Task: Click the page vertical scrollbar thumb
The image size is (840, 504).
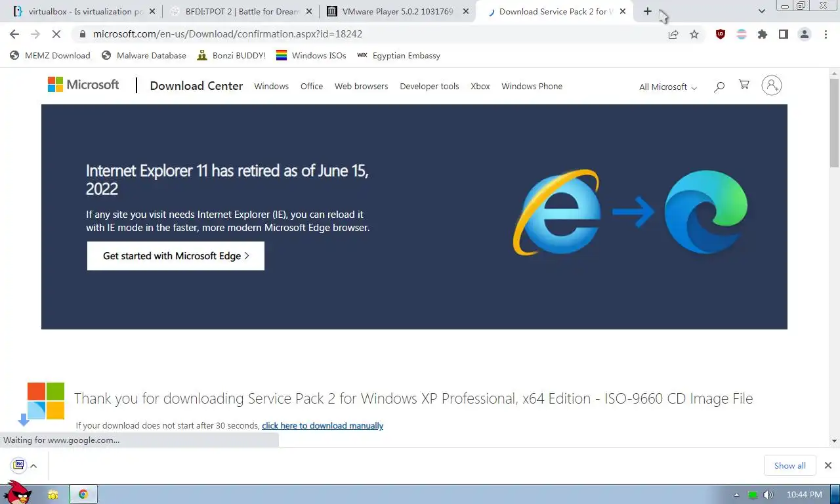Action: click(x=834, y=122)
